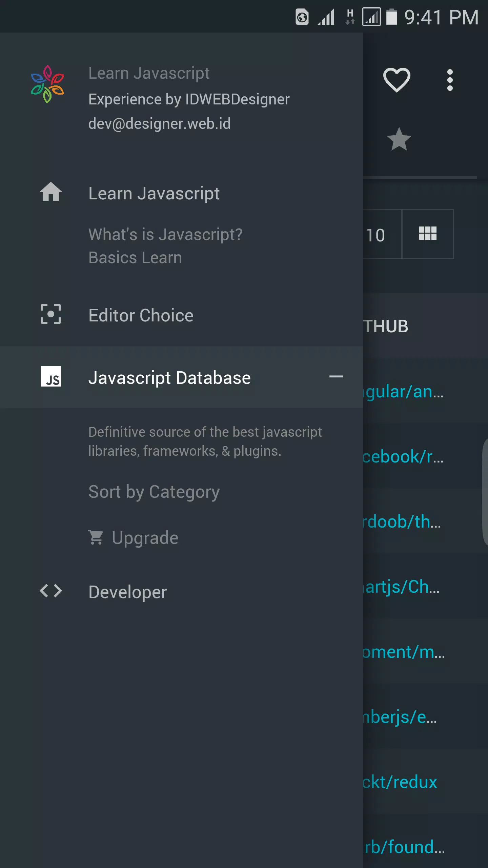
Task: Open the three-dot overflow menu
Action: pos(450,80)
